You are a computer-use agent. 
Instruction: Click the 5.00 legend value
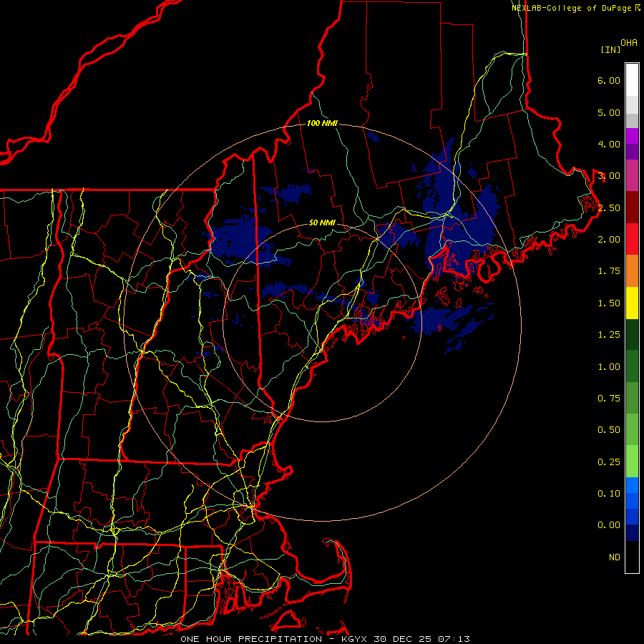point(609,112)
